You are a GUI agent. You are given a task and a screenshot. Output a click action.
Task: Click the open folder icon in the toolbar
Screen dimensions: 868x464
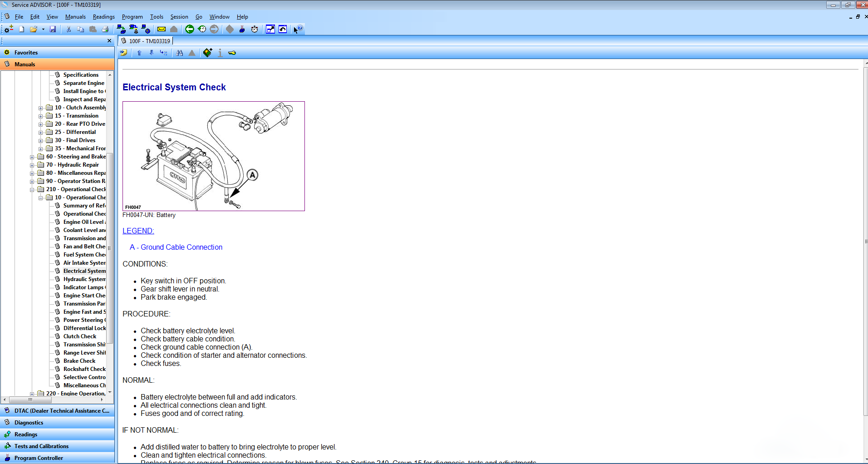[x=34, y=29]
